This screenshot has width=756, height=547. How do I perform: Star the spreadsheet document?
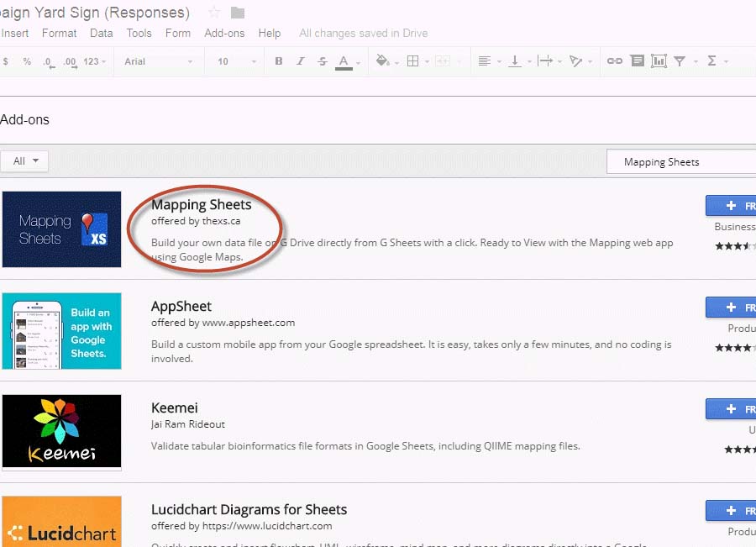214,13
